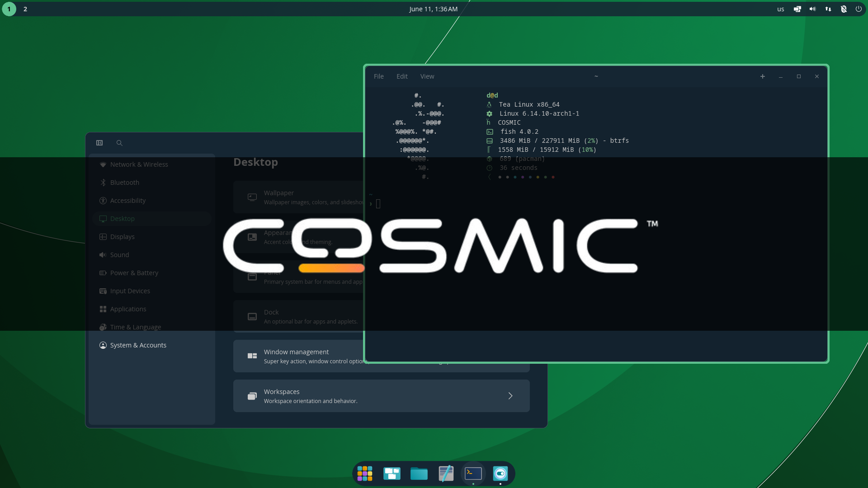Switch to workspace 2 in top panel
This screenshot has width=868, height=488.
[25, 9]
